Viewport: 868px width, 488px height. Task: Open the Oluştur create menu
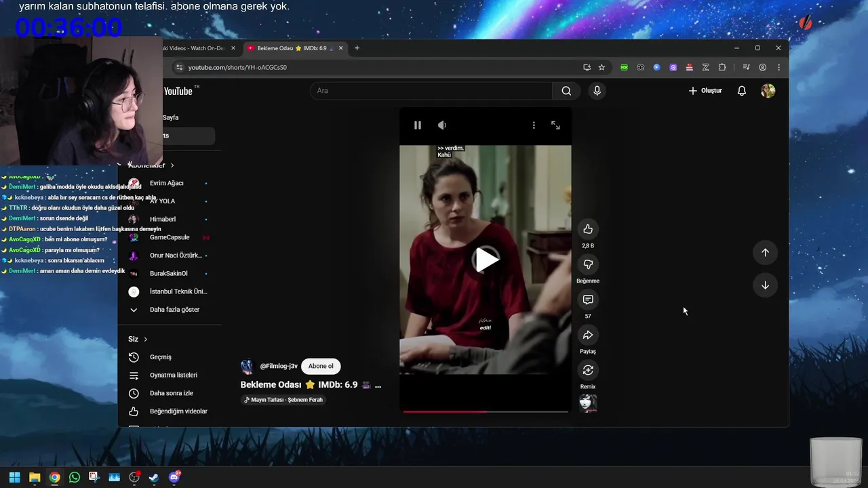click(705, 91)
